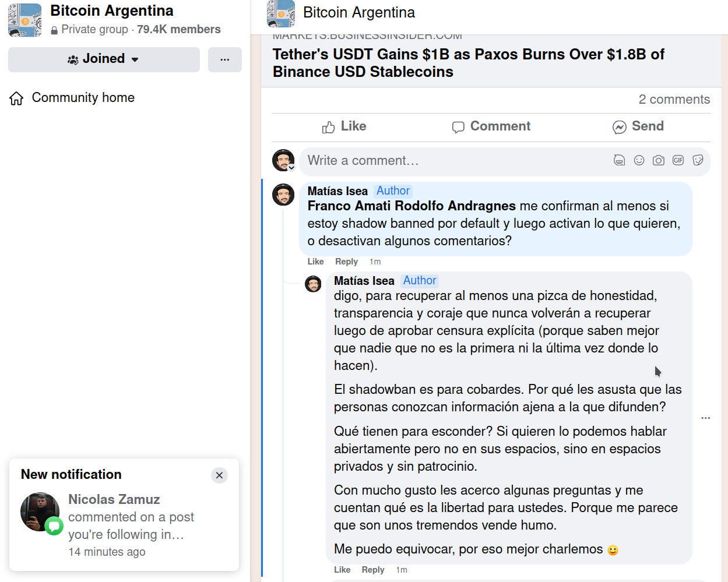Insert a sticker using the sticker icon

(x=698, y=160)
